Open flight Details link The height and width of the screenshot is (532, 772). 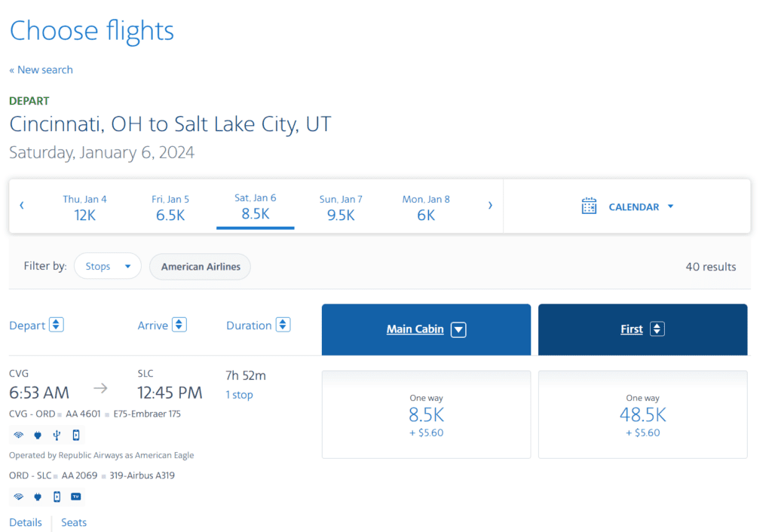[x=26, y=522]
